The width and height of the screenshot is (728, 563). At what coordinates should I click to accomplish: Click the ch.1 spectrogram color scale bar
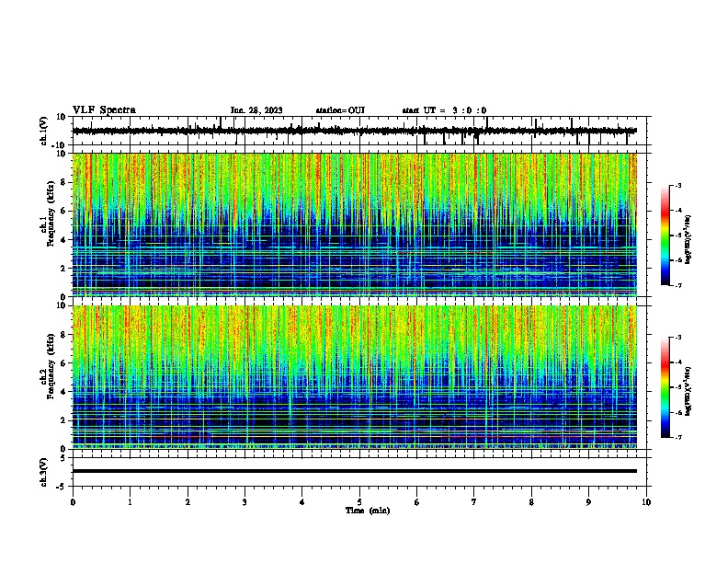tap(665, 236)
